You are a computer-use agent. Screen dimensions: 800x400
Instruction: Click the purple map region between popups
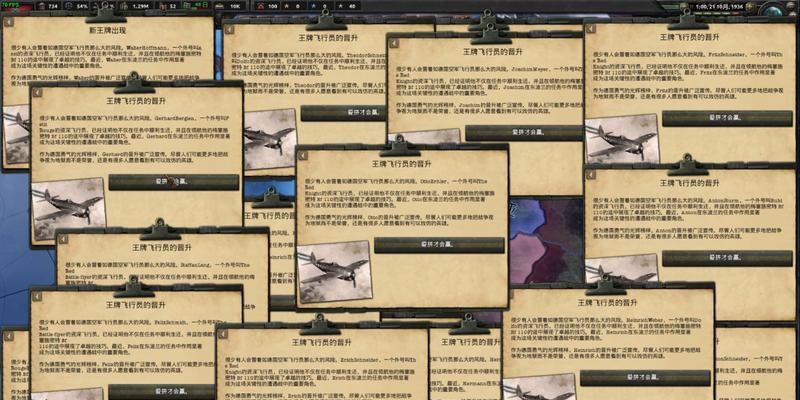(546, 240)
